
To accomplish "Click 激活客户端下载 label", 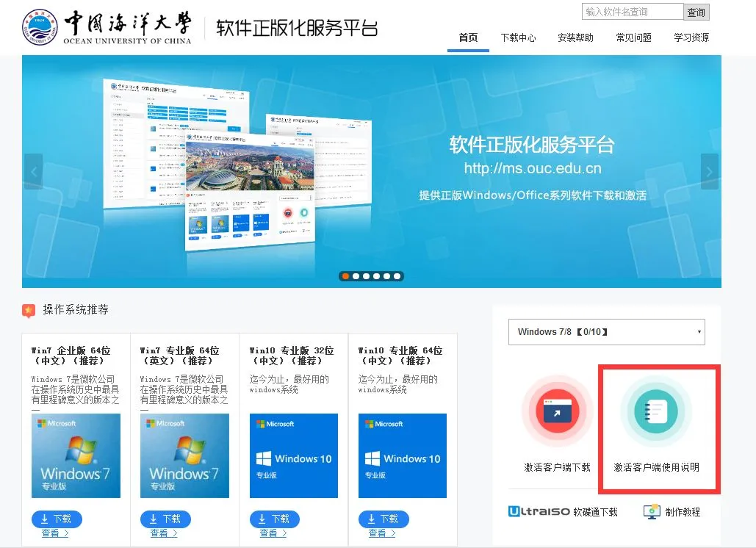I will pyautogui.click(x=558, y=467).
